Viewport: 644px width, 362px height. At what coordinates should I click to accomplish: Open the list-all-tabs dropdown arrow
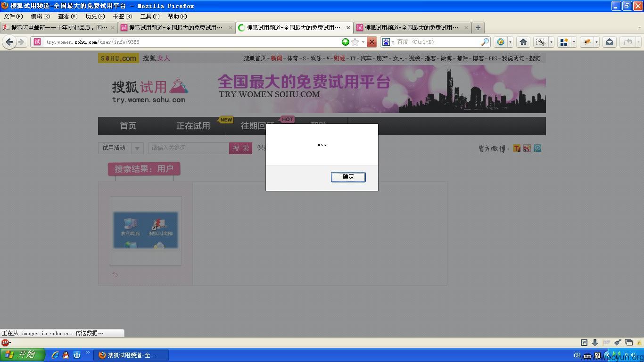[639, 27]
